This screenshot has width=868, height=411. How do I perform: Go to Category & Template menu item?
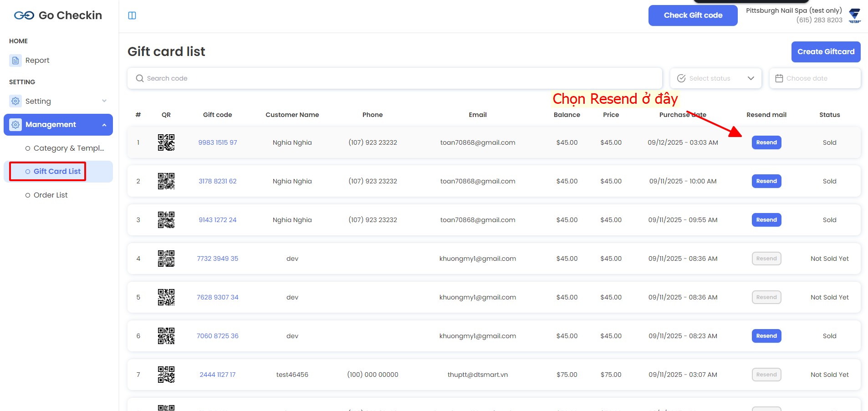click(68, 148)
